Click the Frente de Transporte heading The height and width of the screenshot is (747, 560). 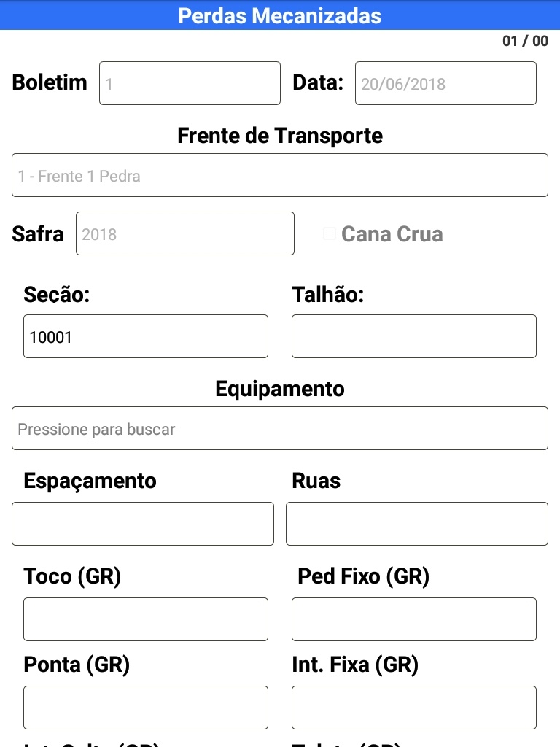click(280, 136)
